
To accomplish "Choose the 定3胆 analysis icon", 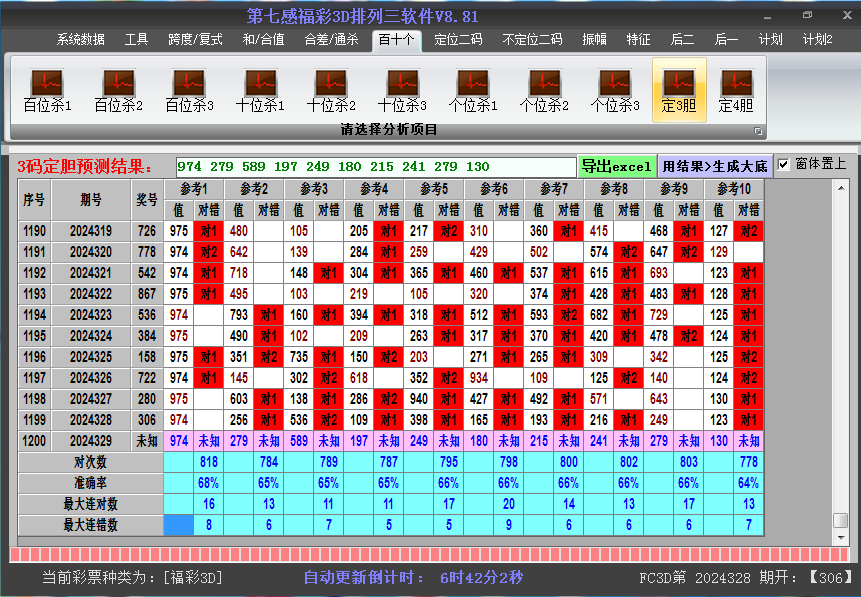I will [679, 90].
